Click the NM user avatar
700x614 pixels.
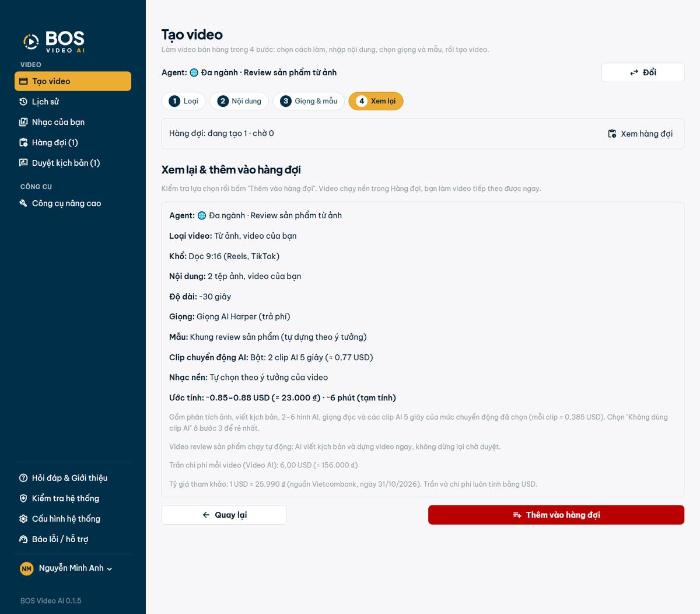click(27, 568)
